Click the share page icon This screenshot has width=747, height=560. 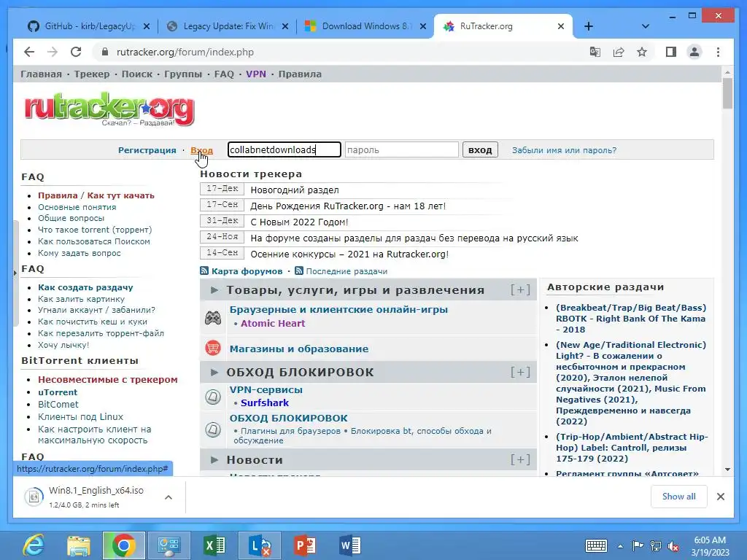point(619,52)
